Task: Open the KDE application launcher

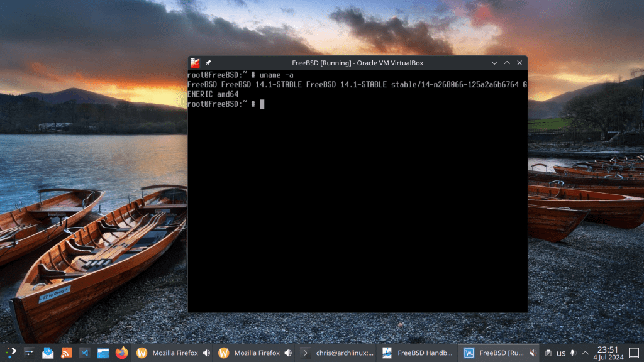Action: coord(11,353)
